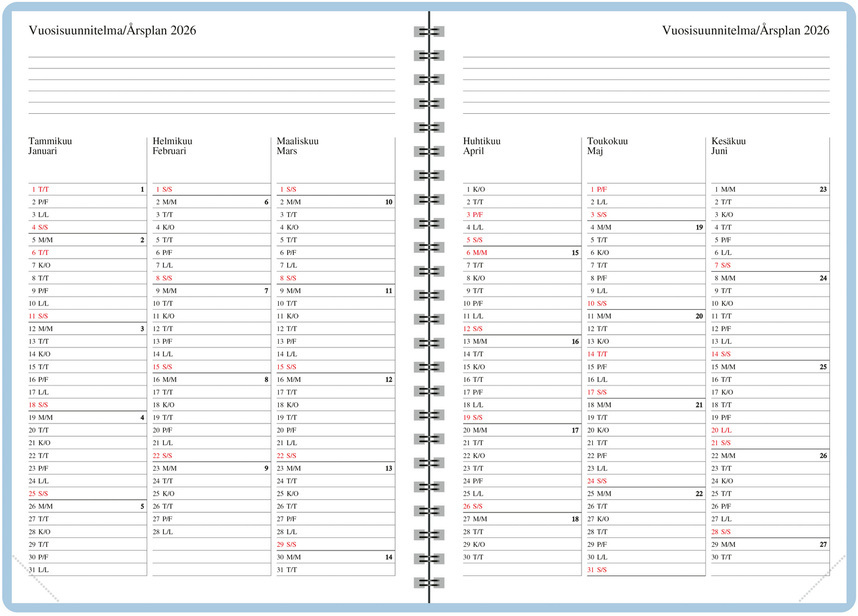Select week number 23 in Kesäkuu column
Viewport: 858px width, 616px height.
(x=823, y=189)
